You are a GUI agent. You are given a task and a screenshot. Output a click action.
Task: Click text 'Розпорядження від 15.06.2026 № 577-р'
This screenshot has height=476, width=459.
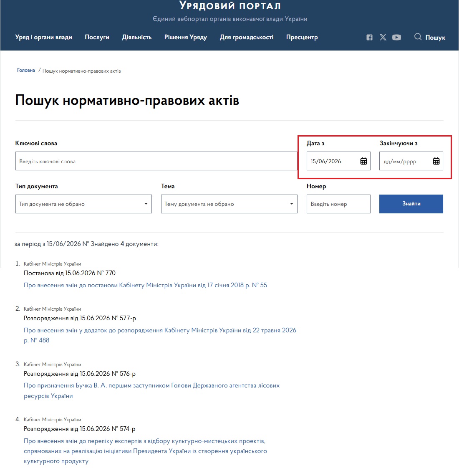pos(80,318)
